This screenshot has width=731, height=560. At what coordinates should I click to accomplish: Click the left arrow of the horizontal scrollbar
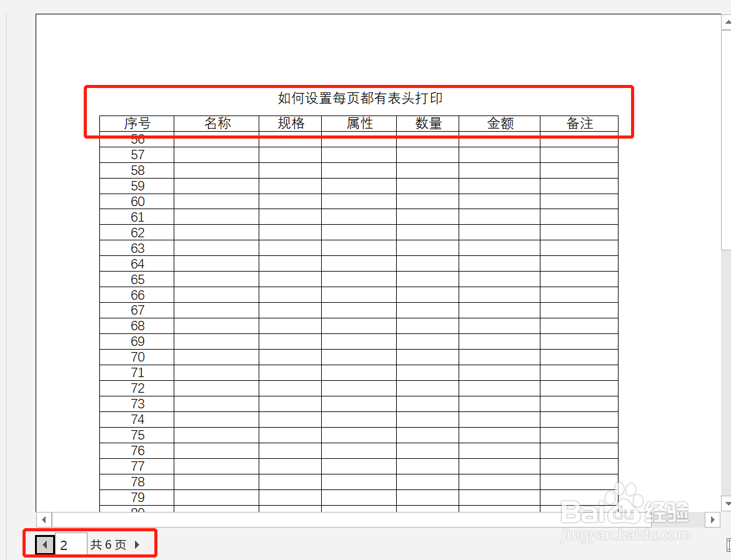[43, 519]
